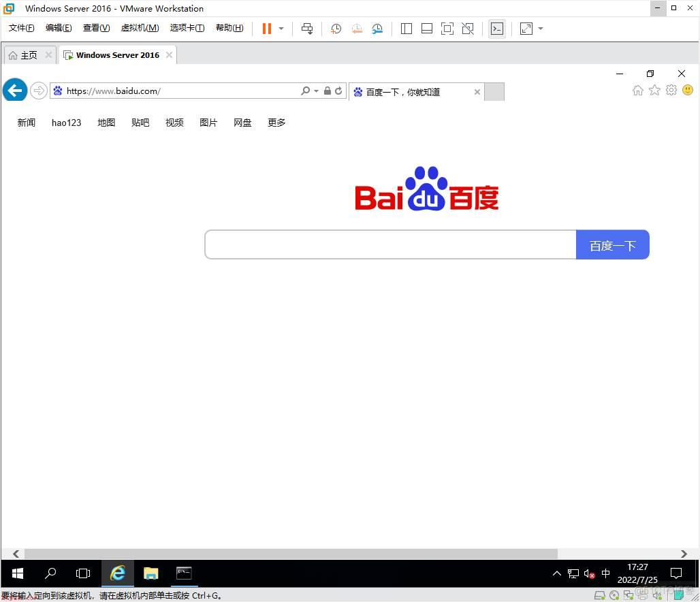Open taskbar search
This screenshot has width=700, height=602.
(50, 573)
